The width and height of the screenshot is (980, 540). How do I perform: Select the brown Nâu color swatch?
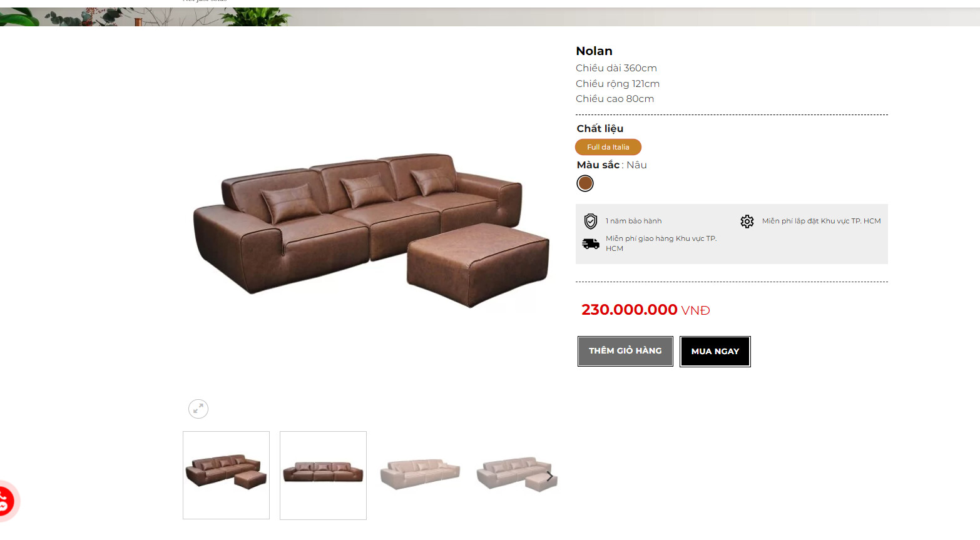tap(585, 183)
